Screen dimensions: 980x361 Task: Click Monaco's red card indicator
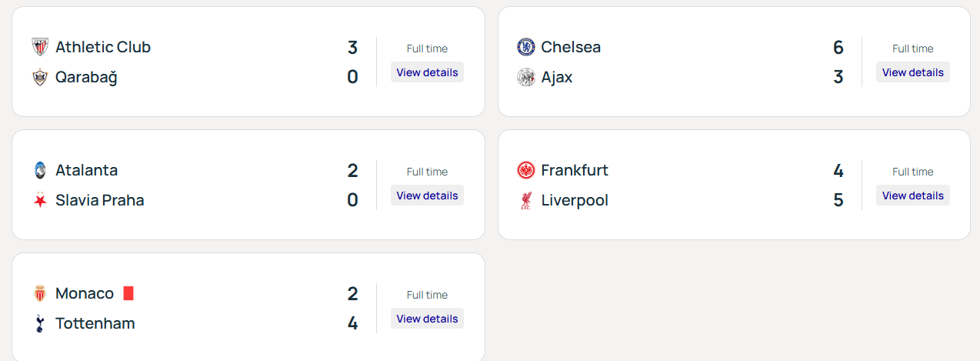point(128,293)
